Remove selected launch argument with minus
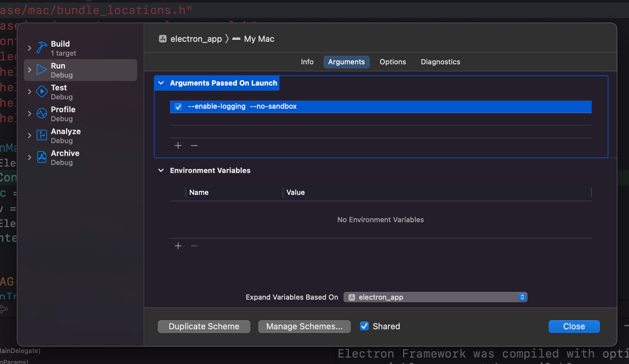 (194, 146)
